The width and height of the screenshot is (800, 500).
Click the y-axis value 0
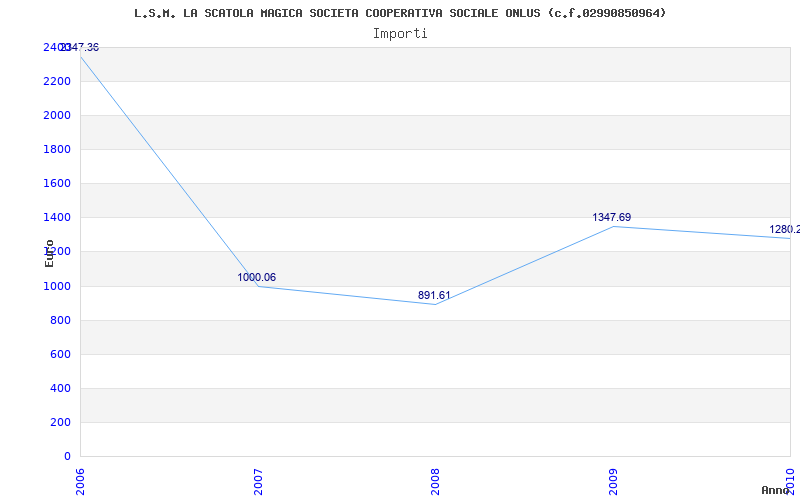(x=67, y=457)
